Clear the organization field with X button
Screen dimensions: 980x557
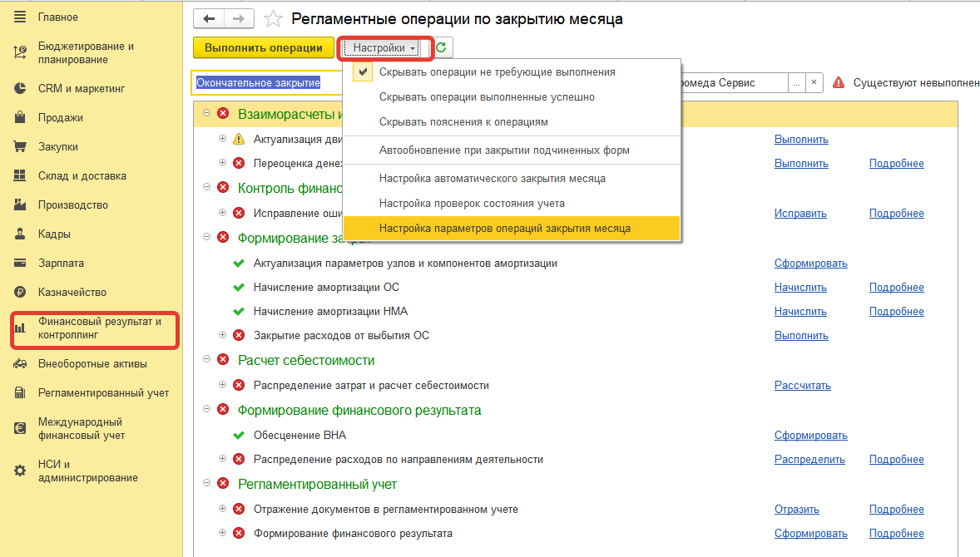point(814,83)
